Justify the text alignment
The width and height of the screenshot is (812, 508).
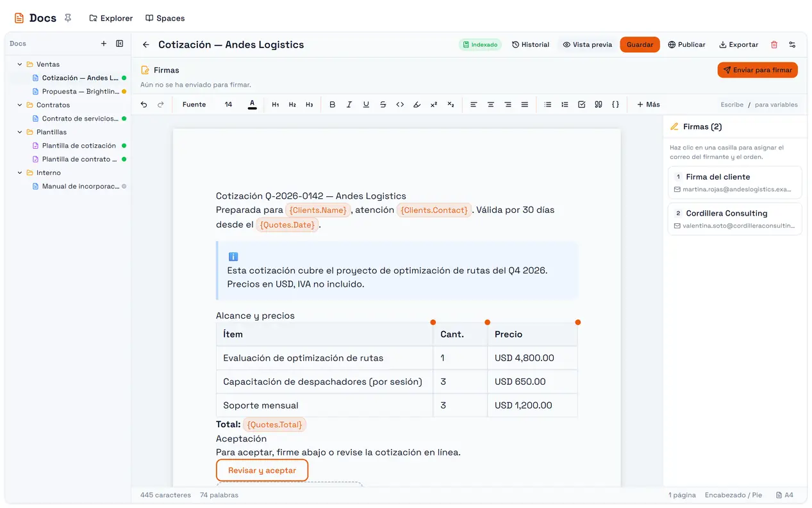(x=525, y=105)
